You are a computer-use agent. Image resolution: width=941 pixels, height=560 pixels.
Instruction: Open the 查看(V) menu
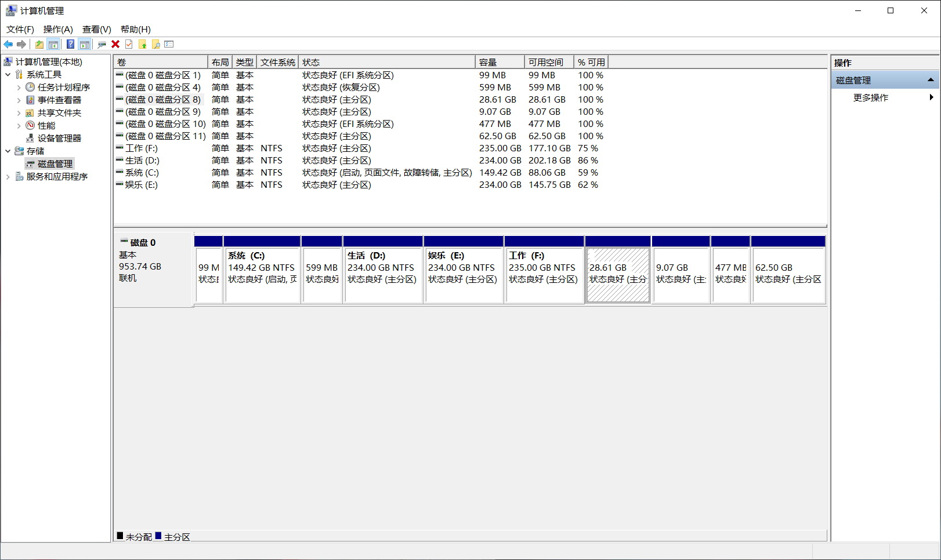(x=97, y=29)
